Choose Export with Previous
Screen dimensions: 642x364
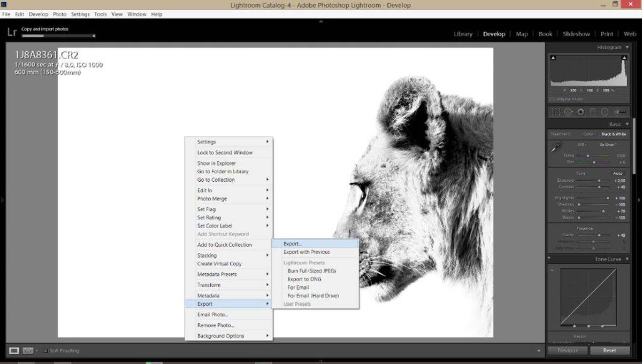[x=315, y=252]
